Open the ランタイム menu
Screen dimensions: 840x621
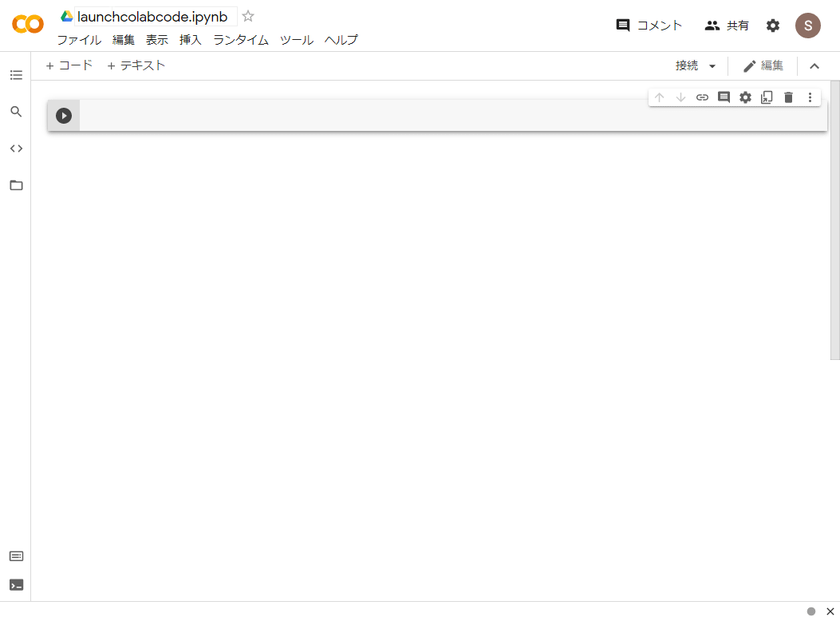(x=240, y=39)
